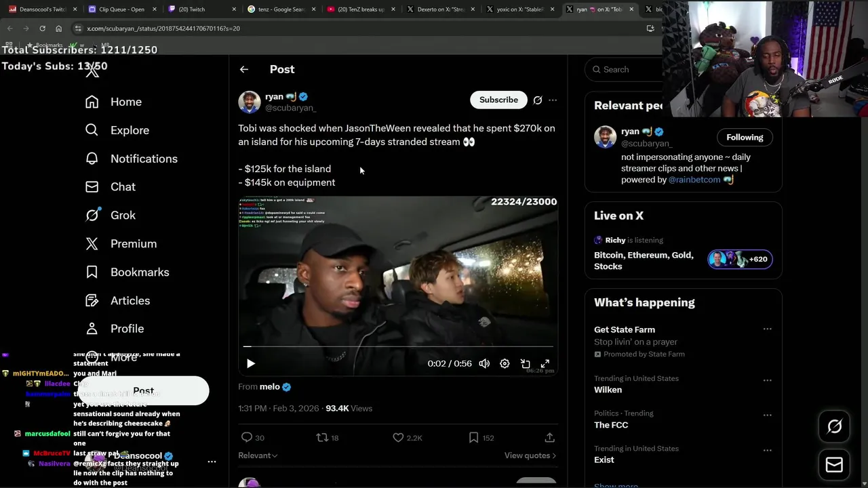This screenshot has height=488, width=868.
Task: Switch to the (20) Twitch browser tab
Action: point(201,9)
